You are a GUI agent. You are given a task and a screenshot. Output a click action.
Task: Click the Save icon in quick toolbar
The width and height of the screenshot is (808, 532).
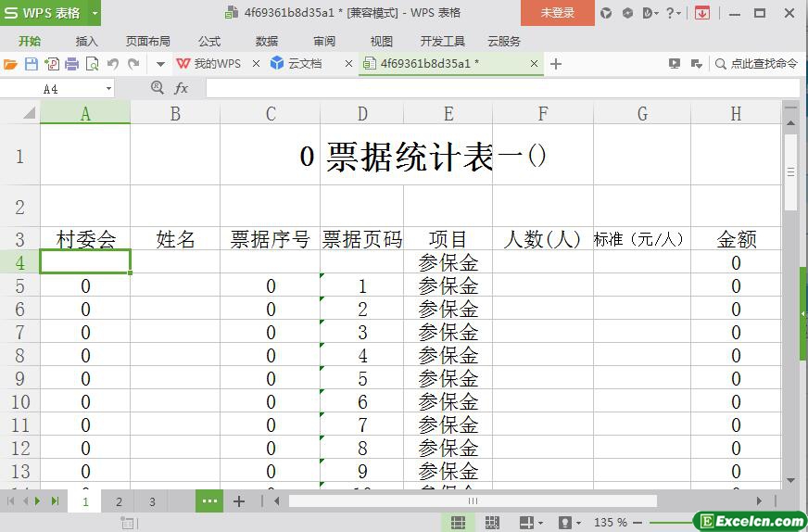click(31, 64)
